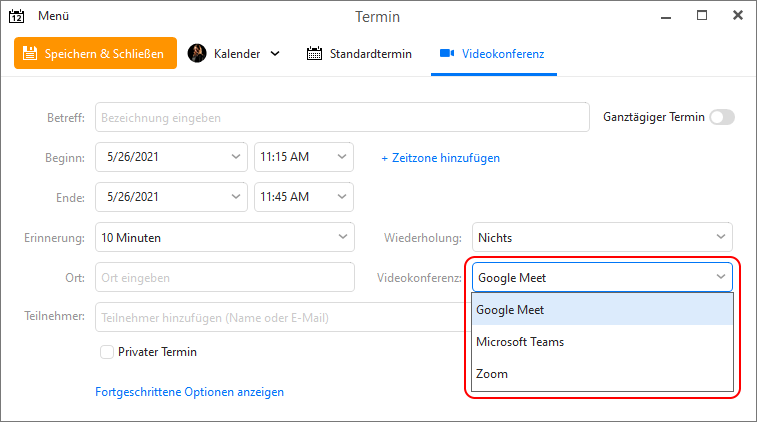Maximize the Termin window
Image resolution: width=757 pixels, height=422 pixels.
[x=702, y=15]
